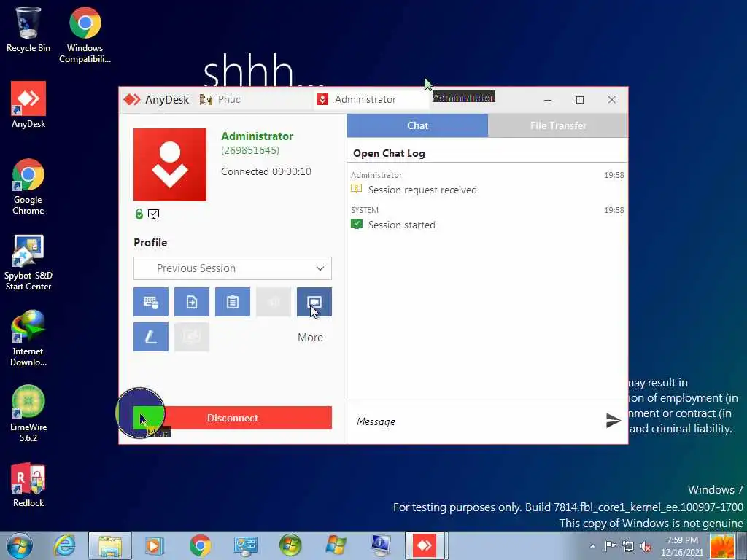This screenshot has width=747, height=560.
Task: Launch Internet Explorer from taskbar
Action: tap(64, 545)
